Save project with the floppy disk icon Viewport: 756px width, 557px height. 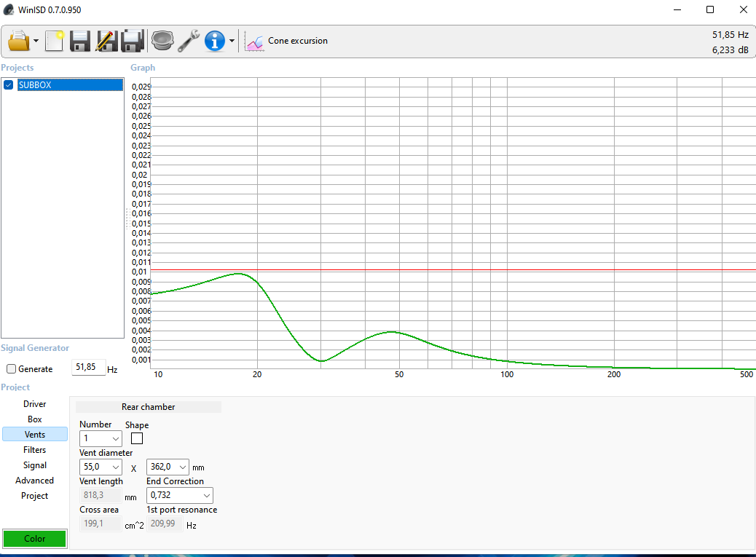80,41
